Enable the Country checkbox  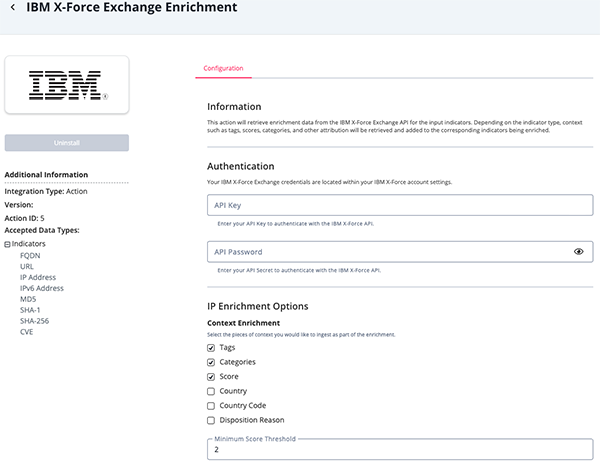211,391
